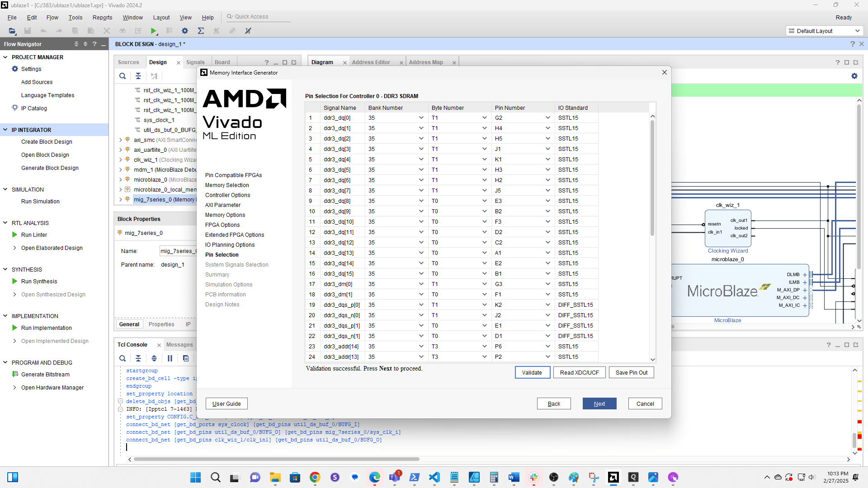Click Collapse All icon in Tcl Console
This screenshot has height=488, width=868.
[138, 358]
